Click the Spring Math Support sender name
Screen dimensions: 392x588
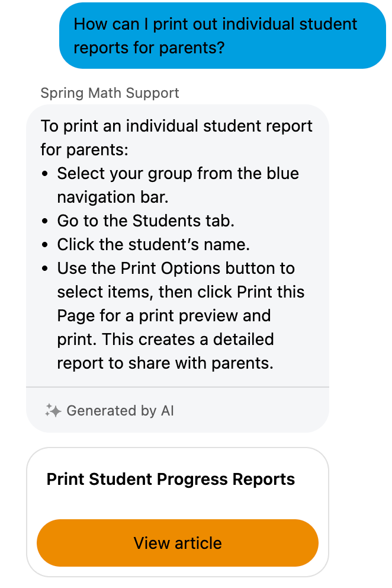click(x=110, y=93)
